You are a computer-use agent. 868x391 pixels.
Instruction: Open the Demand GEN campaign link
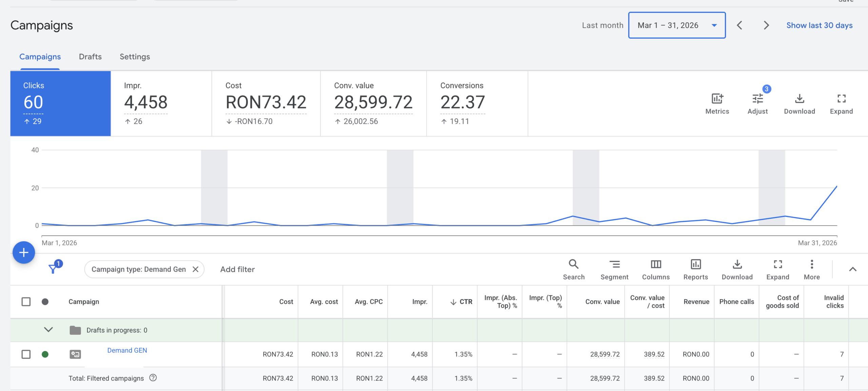(x=127, y=350)
